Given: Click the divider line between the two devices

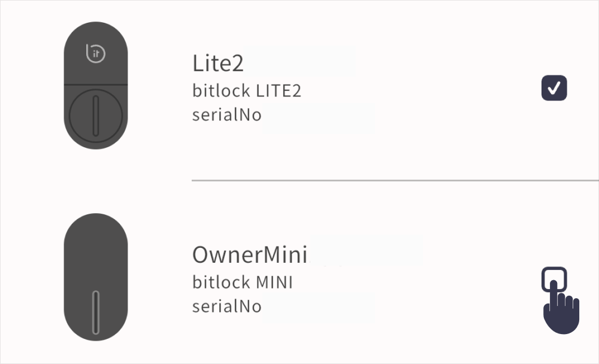Looking at the screenshot, I should tap(394, 179).
